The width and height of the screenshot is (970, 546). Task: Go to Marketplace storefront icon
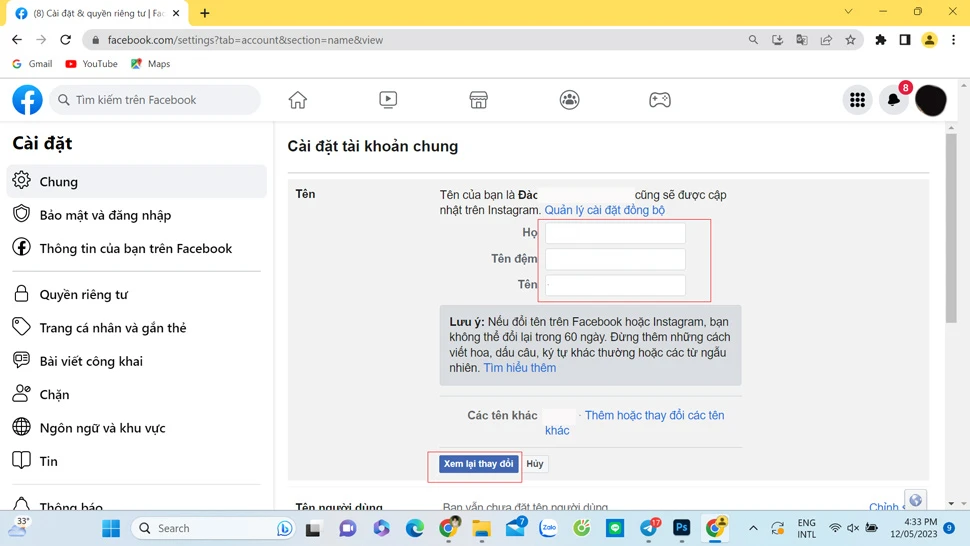[x=479, y=100]
